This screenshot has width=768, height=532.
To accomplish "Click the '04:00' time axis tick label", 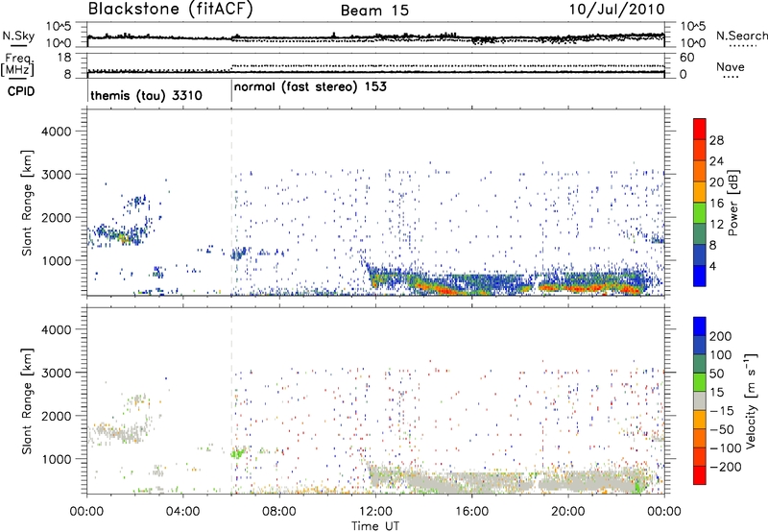I will pos(183,512).
